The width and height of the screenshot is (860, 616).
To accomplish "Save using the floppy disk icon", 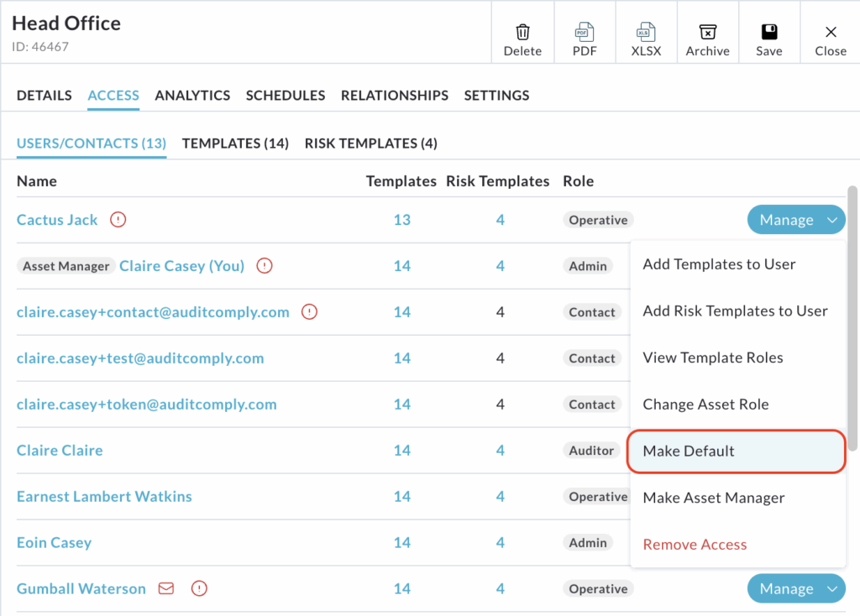I will [768, 33].
